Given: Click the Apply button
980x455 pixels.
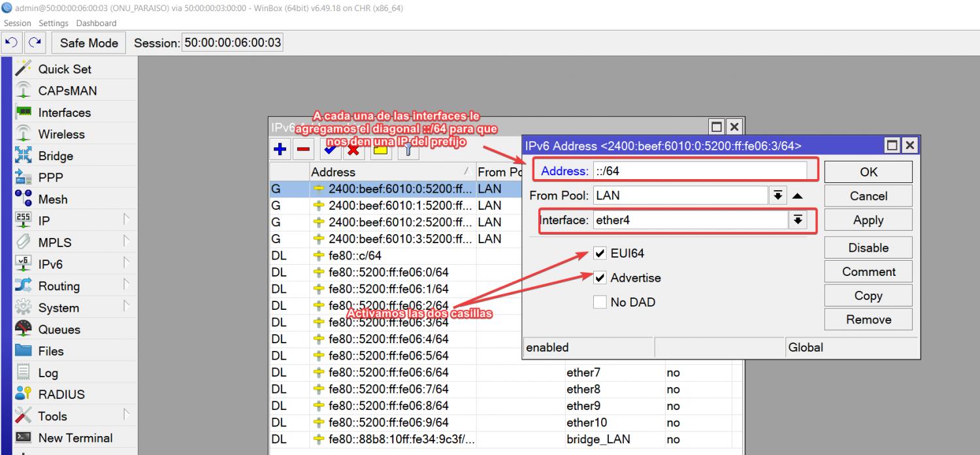Looking at the screenshot, I should (868, 220).
